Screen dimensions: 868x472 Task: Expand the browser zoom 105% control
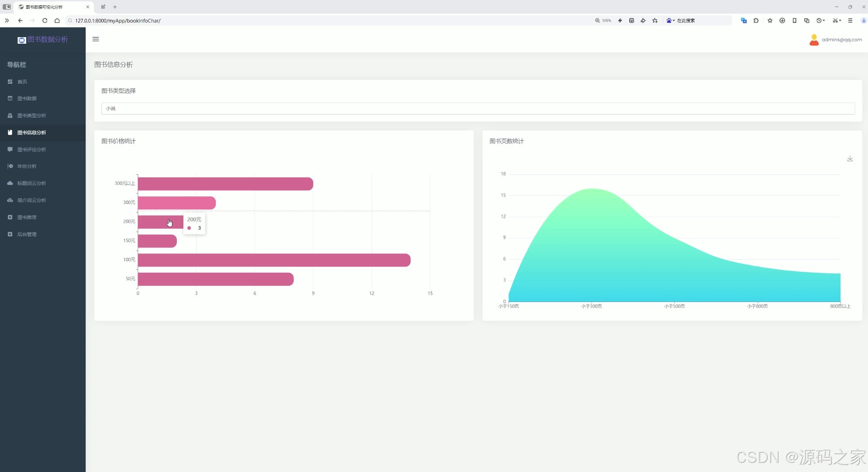point(603,21)
